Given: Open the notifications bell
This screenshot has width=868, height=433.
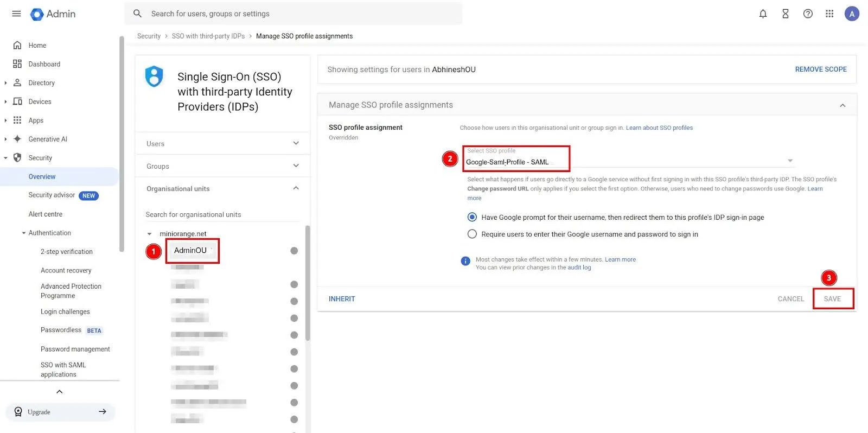Looking at the screenshot, I should coord(763,14).
